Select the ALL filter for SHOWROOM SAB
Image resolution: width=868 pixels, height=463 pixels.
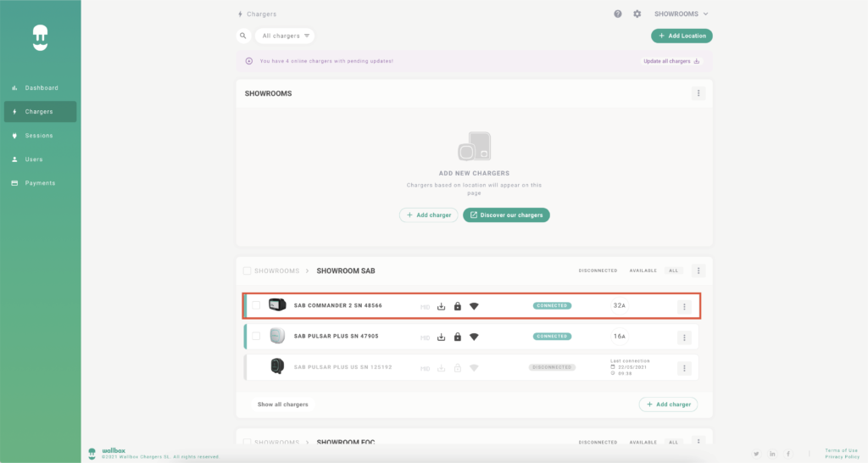coord(673,271)
